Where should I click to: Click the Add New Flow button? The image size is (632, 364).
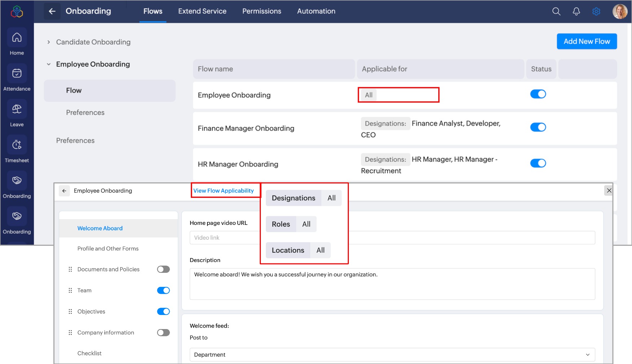tap(587, 41)
